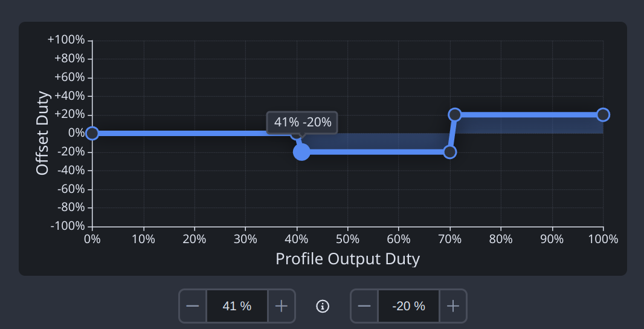Click the 50% x-axis tick label
Image resolution: width=644 pixels, height=329 pixels.
347,239
